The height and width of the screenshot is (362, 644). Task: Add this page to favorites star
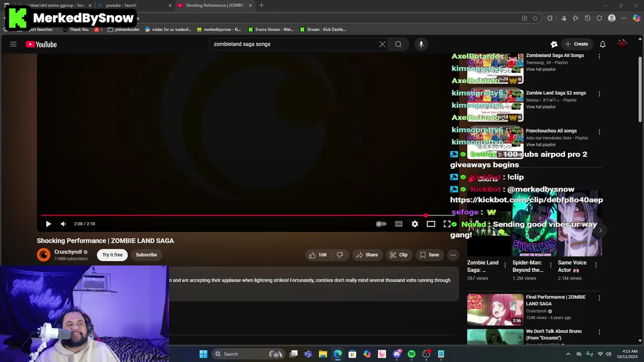[535, 18]
